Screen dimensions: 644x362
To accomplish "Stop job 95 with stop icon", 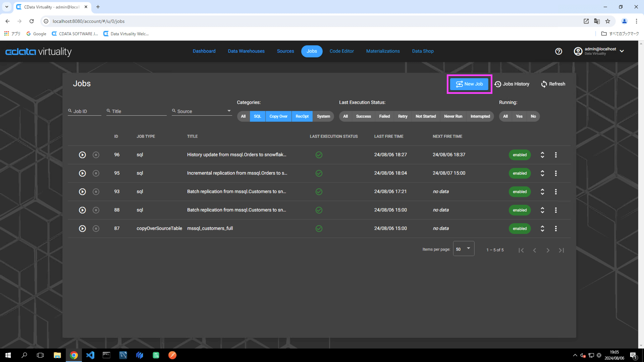I will [x=96, y=173].
